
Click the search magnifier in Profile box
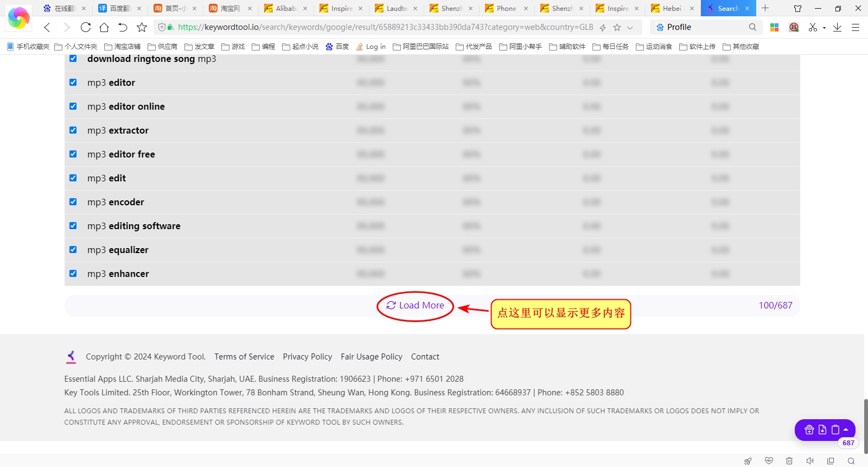pyautogui.click(x=752, y=27)
